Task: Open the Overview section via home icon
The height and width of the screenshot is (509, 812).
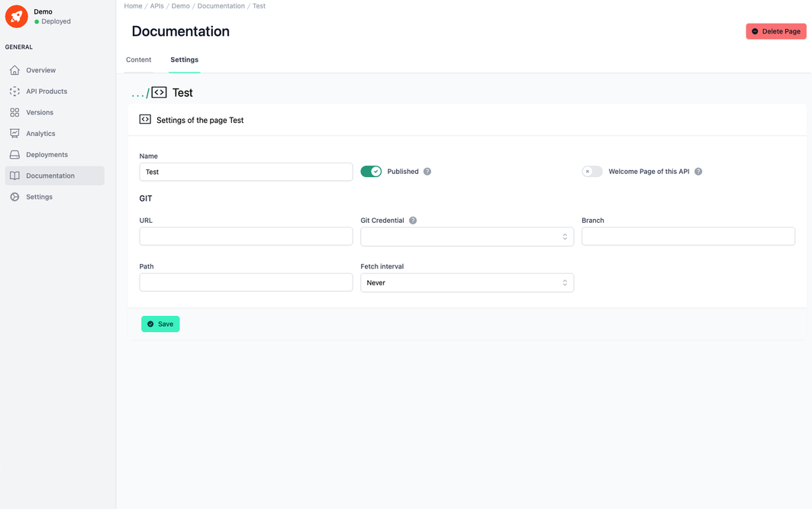Action: pos(15,69)
